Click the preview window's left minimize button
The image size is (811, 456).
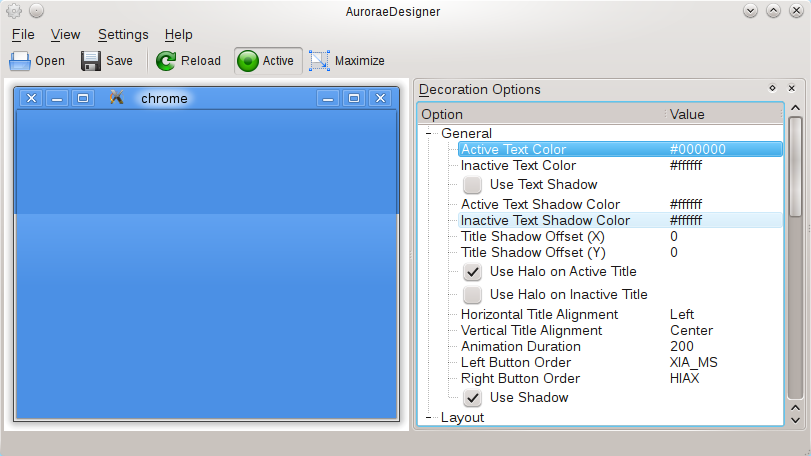coord(57,98)
